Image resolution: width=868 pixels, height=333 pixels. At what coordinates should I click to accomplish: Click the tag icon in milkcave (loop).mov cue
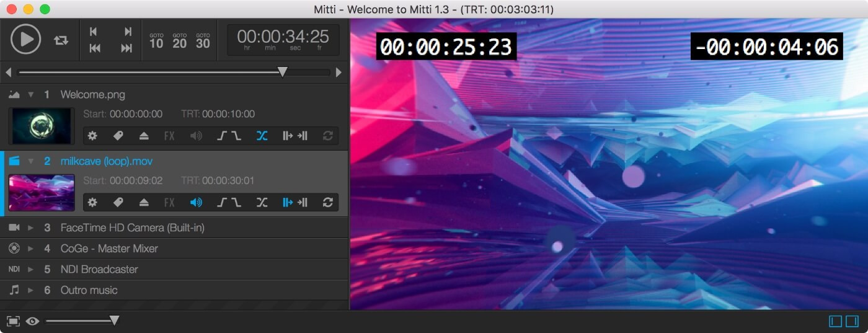point(118,202)
